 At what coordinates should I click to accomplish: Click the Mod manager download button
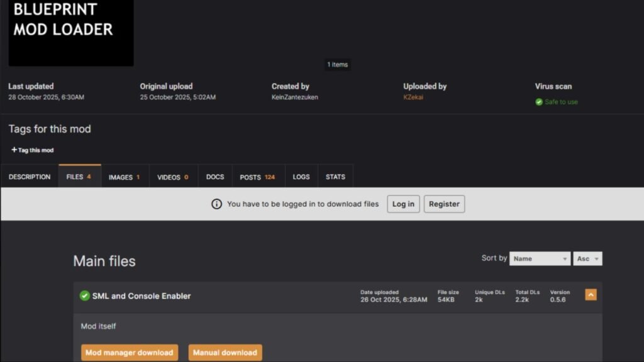130,353
